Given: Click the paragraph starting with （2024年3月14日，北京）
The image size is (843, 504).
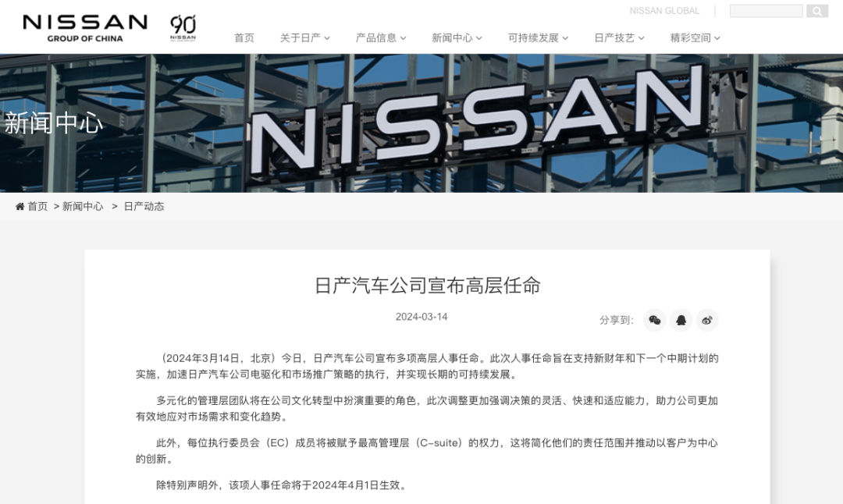Looking at the screenshot, I should pos(427,366).
